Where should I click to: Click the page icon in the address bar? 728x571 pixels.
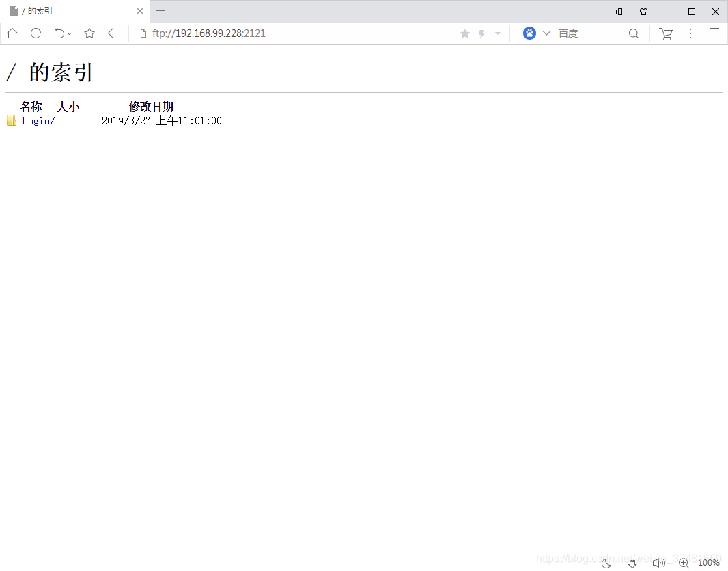coord(141,33)
